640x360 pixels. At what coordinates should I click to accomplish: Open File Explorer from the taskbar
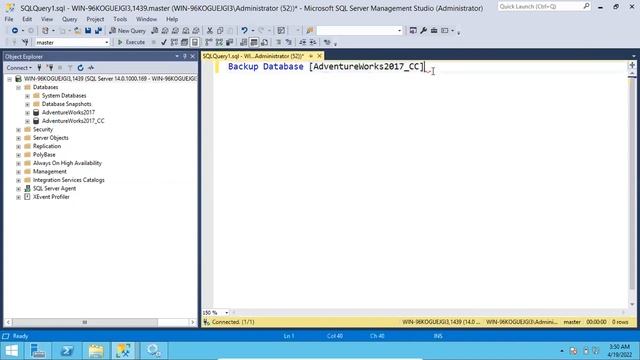tap(96, 351)
